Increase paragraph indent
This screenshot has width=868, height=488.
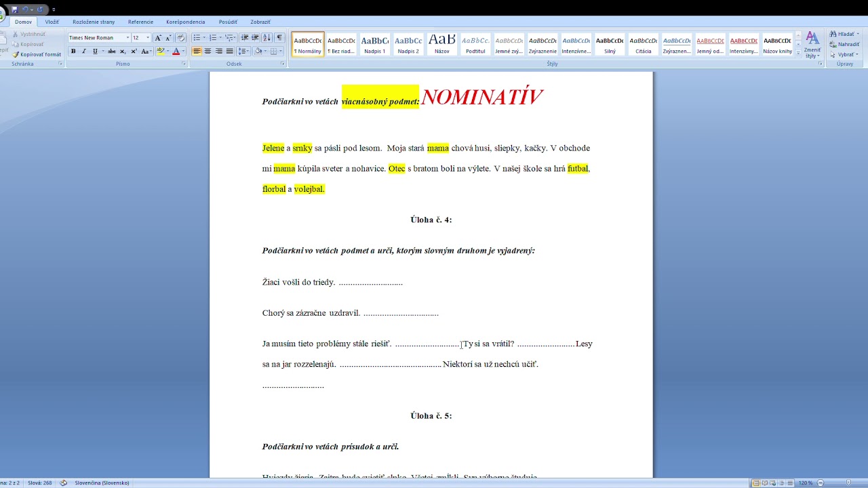coord(255,38)
